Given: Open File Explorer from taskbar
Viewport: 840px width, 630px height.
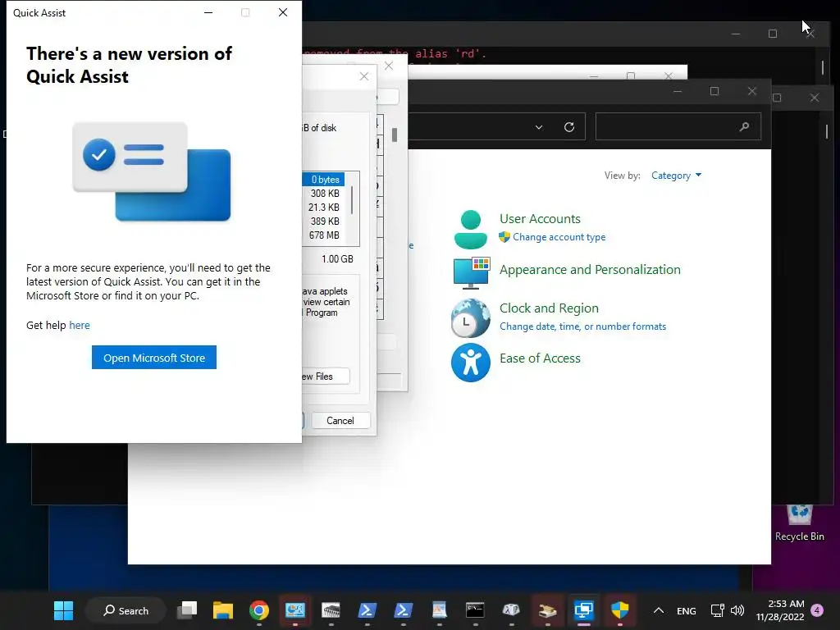Looking at the screenshot, I should coord(223,610).
